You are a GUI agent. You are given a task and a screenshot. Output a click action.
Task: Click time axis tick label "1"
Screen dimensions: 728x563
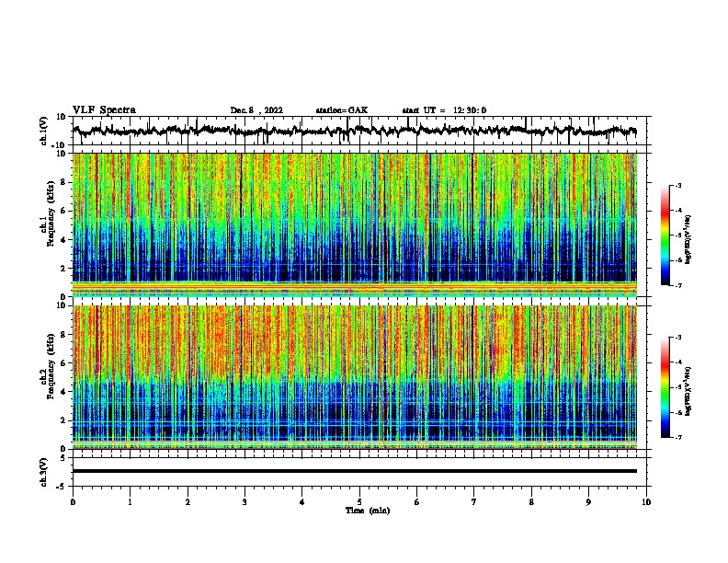pos(130,502)
